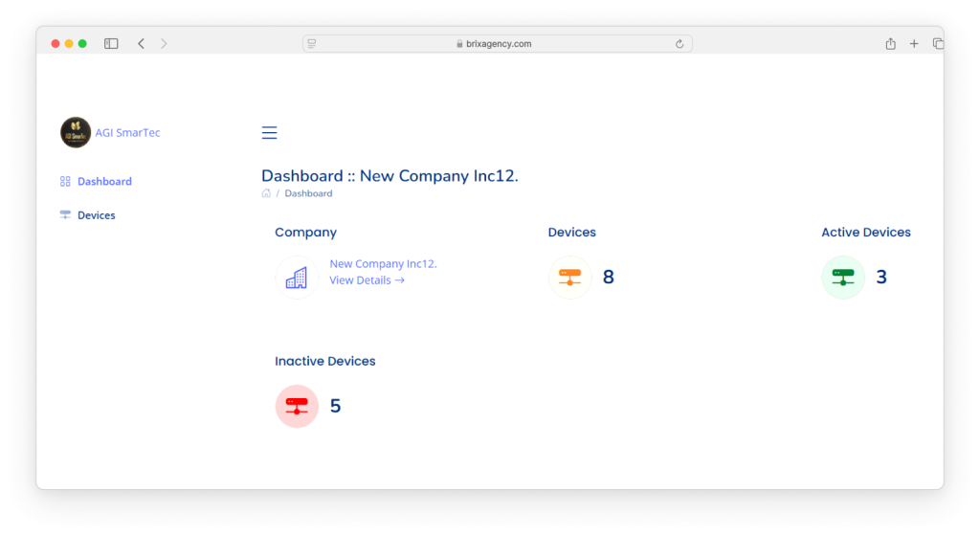
Task: Click the company building icon
Action: pos(297,278)
